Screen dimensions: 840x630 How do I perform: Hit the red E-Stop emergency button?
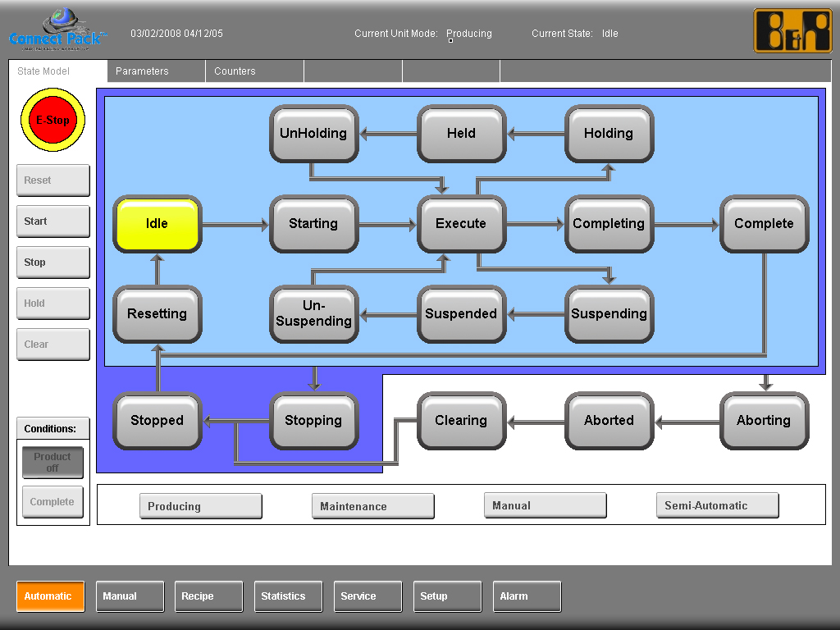click(52, 120)
